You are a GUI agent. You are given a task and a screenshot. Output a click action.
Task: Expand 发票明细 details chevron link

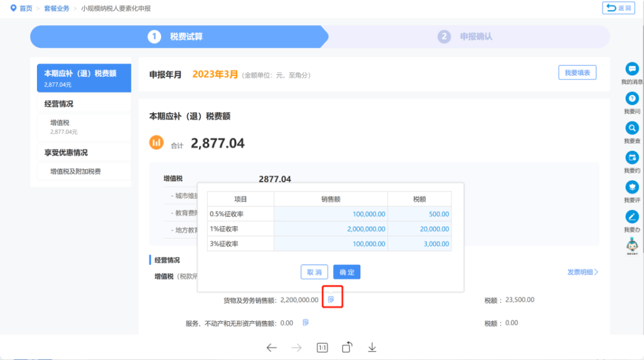[x=583, y=272]
